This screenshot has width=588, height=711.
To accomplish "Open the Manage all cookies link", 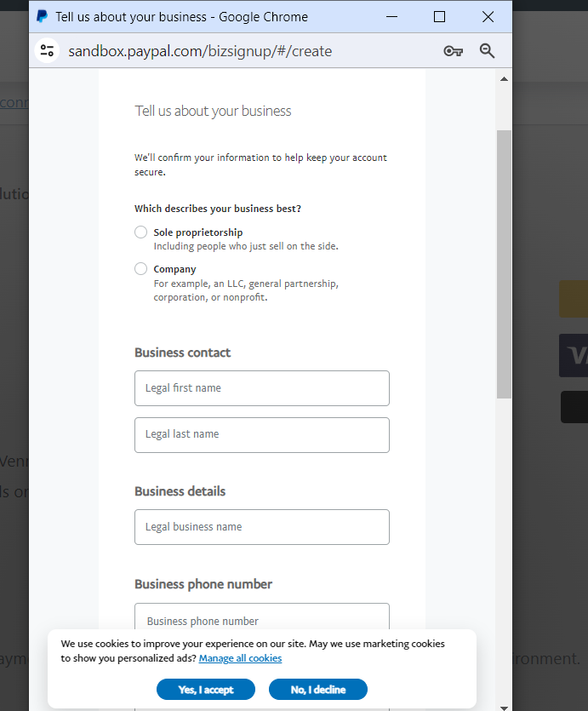I will tap(240, 658).
